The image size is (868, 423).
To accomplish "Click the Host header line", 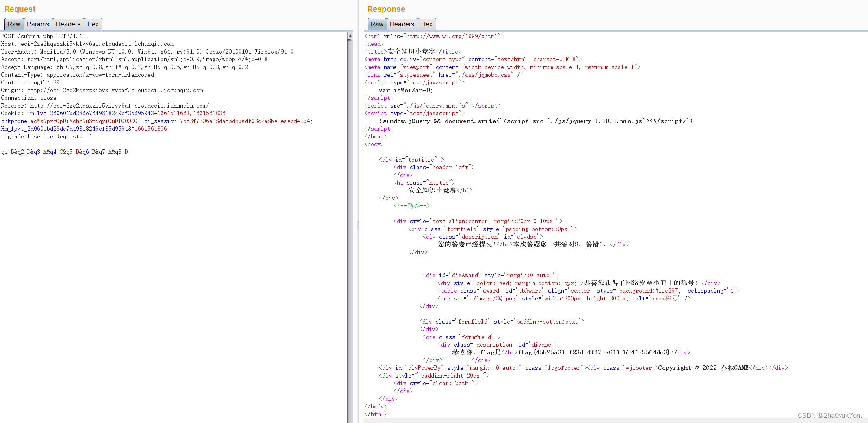I will tap(87, 44).
